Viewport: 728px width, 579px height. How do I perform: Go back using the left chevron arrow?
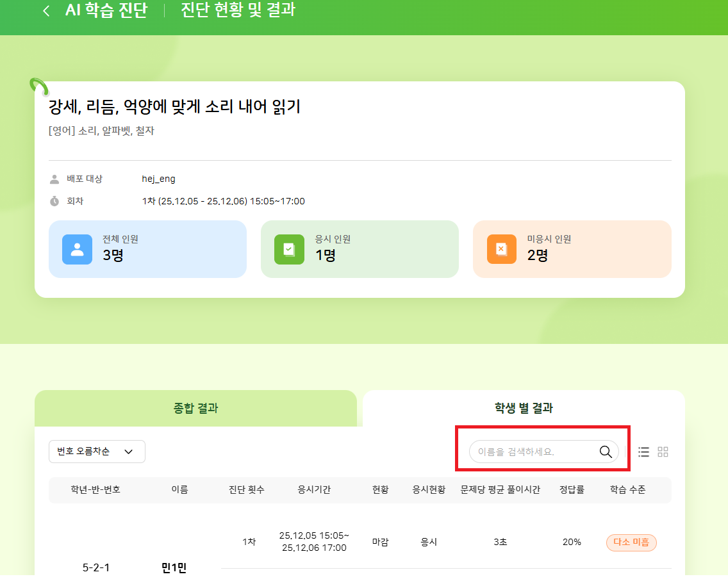[x=46, y=11]
